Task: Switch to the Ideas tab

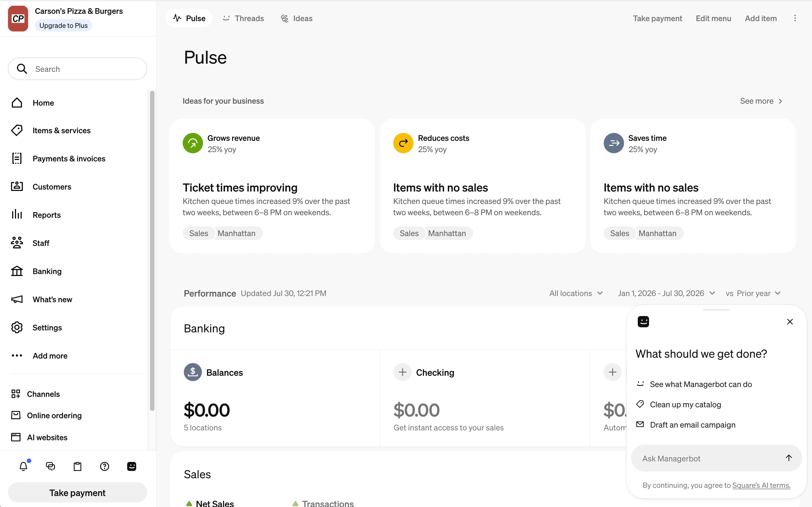Action: click(297, 18)
